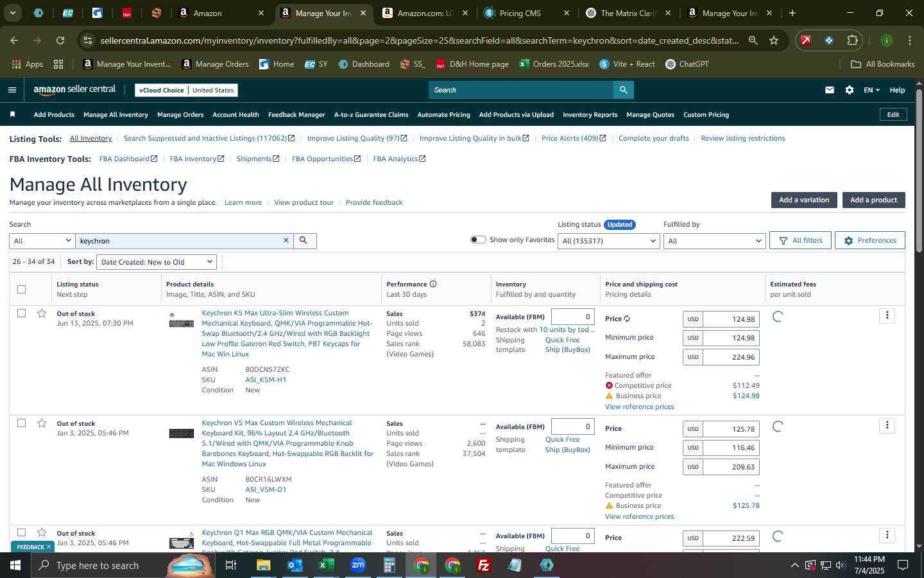Open K5 Max View reference prices link
The width and height of the screenshot is (924, 578).
639,407
